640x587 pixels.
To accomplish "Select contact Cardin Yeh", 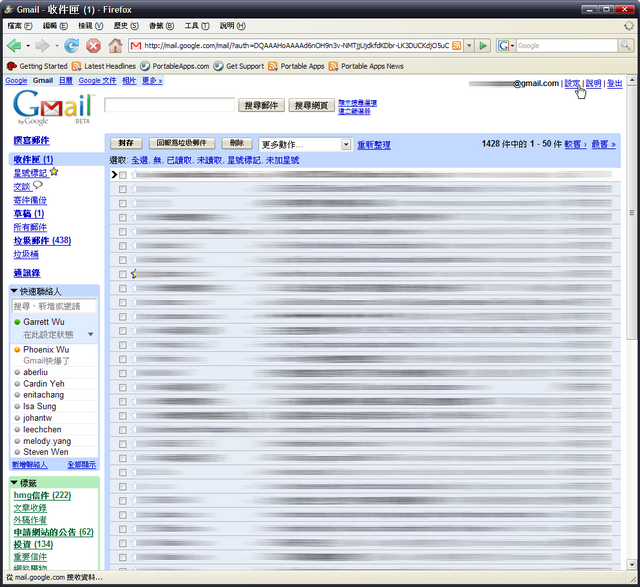I will pyautogui.click(x=44, y=384).
